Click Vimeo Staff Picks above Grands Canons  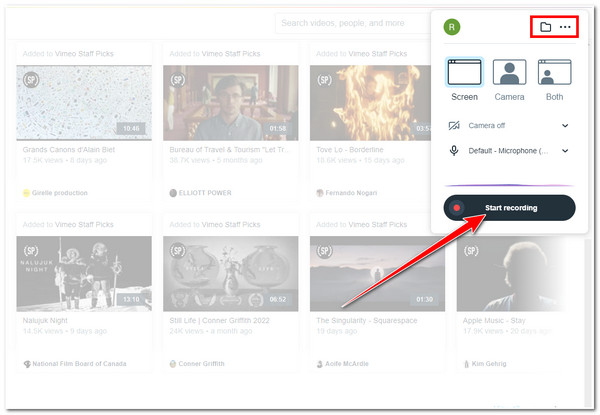(x=84, y=54)
